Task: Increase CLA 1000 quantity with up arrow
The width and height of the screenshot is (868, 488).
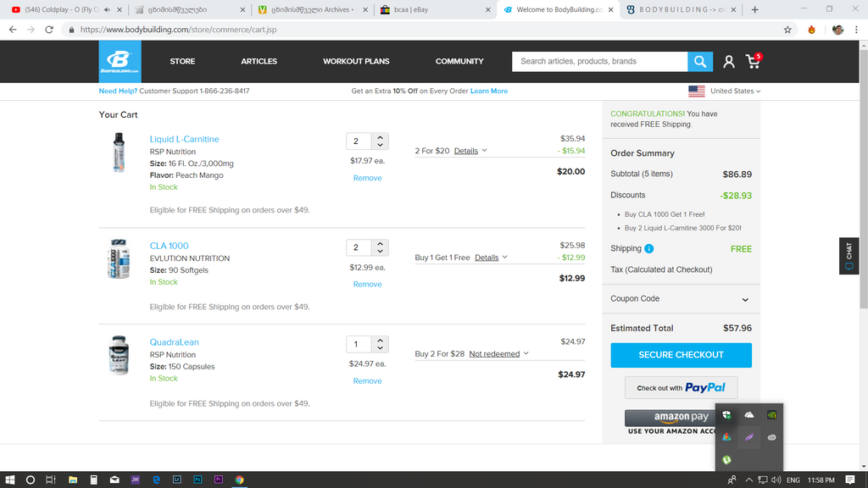Action: (381, 243)
